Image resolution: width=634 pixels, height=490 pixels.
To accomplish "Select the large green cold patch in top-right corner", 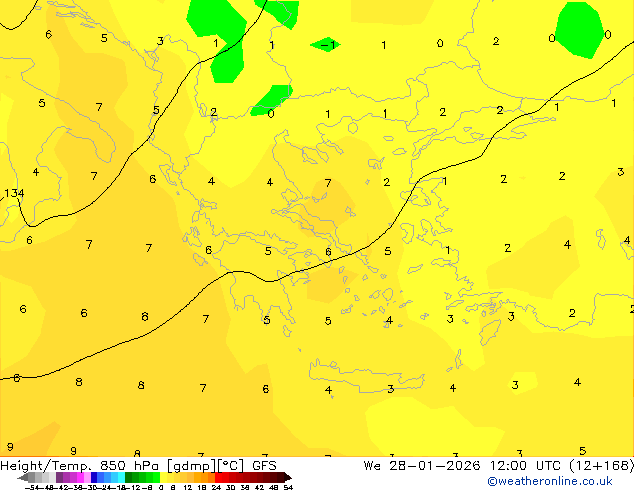I will pos(579,30).
